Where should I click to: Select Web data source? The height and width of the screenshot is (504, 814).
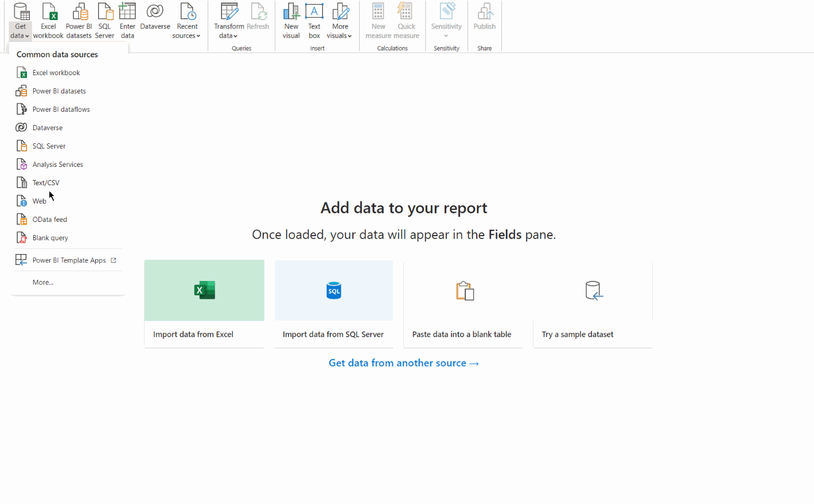68,201
